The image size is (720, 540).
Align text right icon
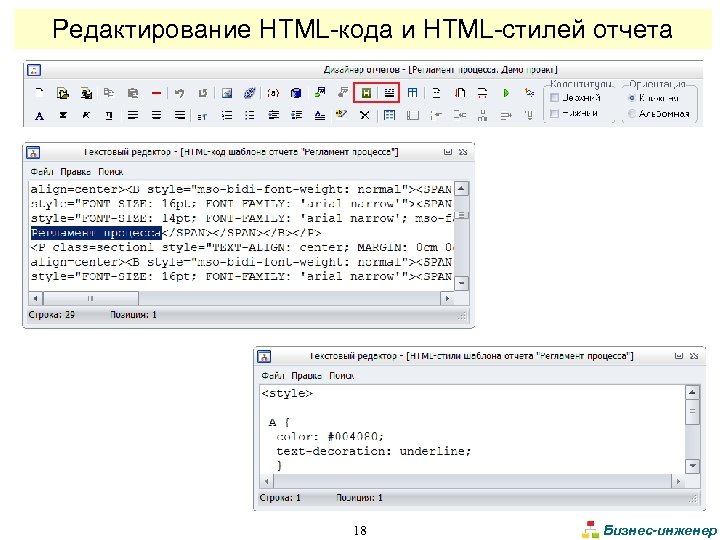[180, 116]
